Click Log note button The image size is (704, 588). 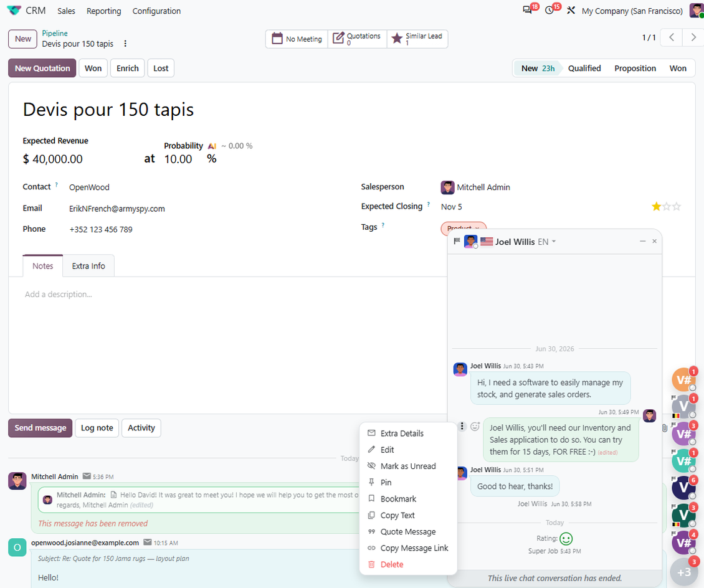click(x=97, y=428)
